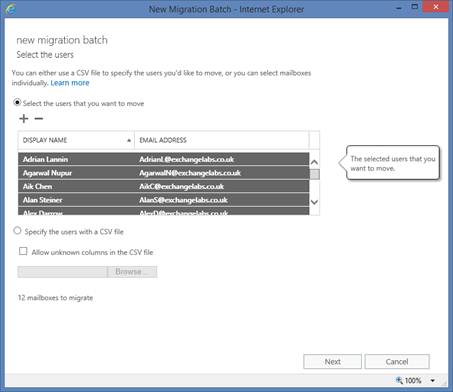Select 'Select the users that you want to move'

[x=17, y=102]
